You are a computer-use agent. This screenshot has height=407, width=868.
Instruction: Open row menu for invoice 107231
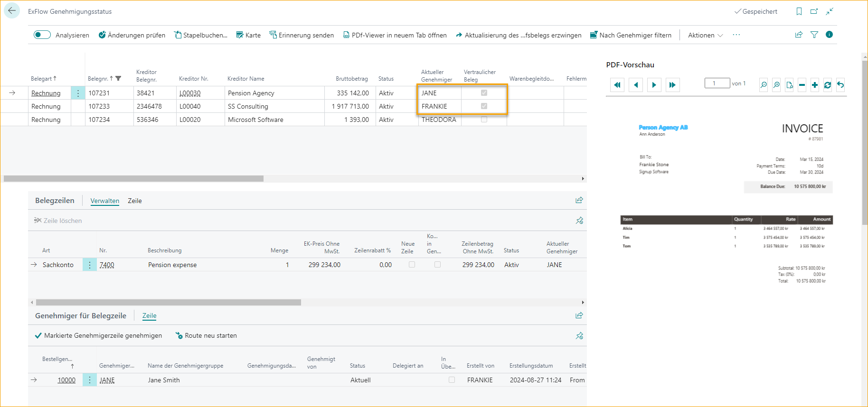pos(78,93)
